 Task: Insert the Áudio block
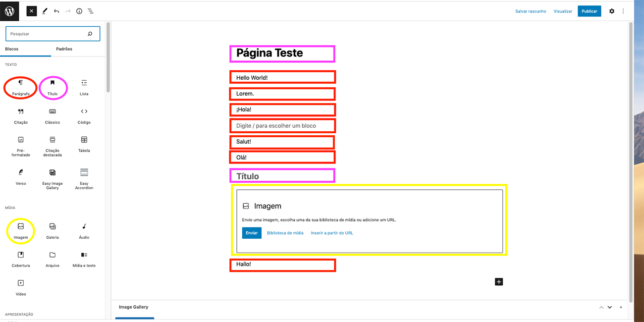(84, 230)
